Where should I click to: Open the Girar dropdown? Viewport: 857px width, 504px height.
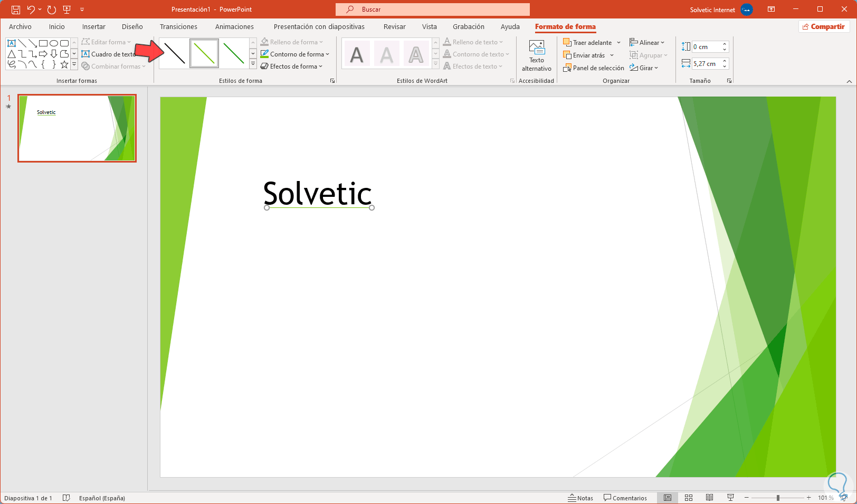pyautogui.click(x=644, y=68)
